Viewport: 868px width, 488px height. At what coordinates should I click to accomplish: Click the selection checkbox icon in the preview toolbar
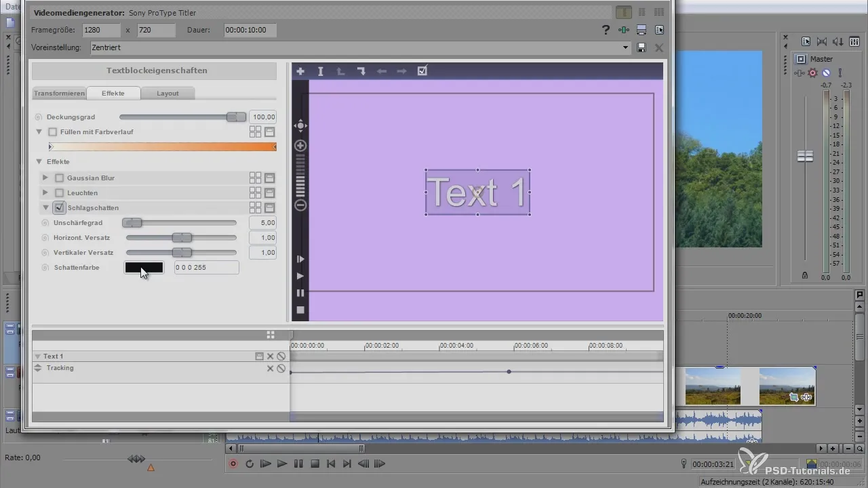click(x=422, y=70)
